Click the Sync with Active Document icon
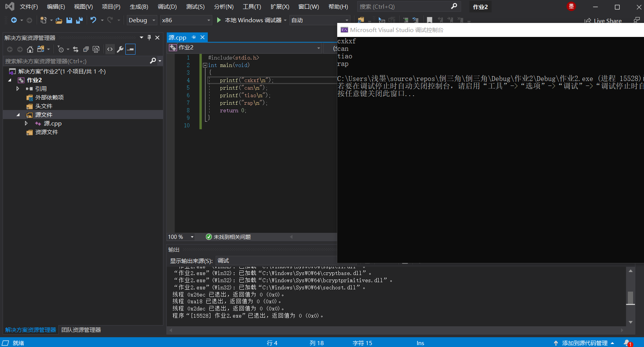The height and width of the screenshot is (347, 644). (x=76, y=49)
